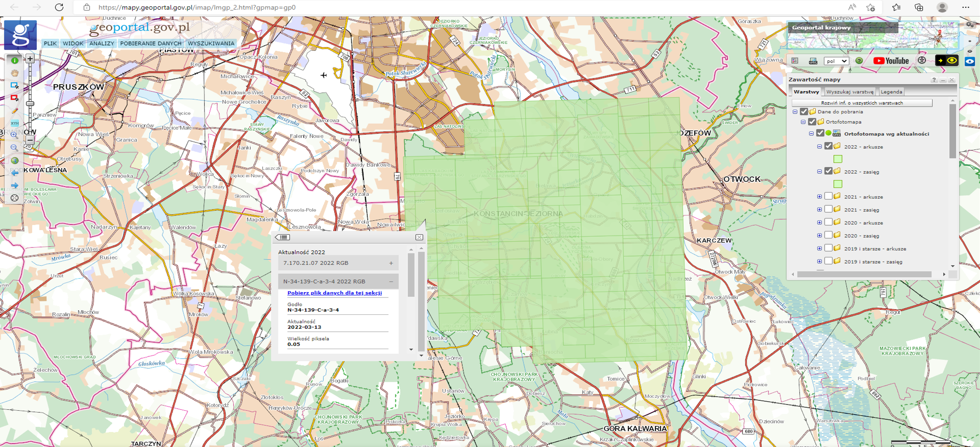The image size is (980, 447).
Task: Expand the 2019 i starsze - arkusze node
Action: (819, 249)
